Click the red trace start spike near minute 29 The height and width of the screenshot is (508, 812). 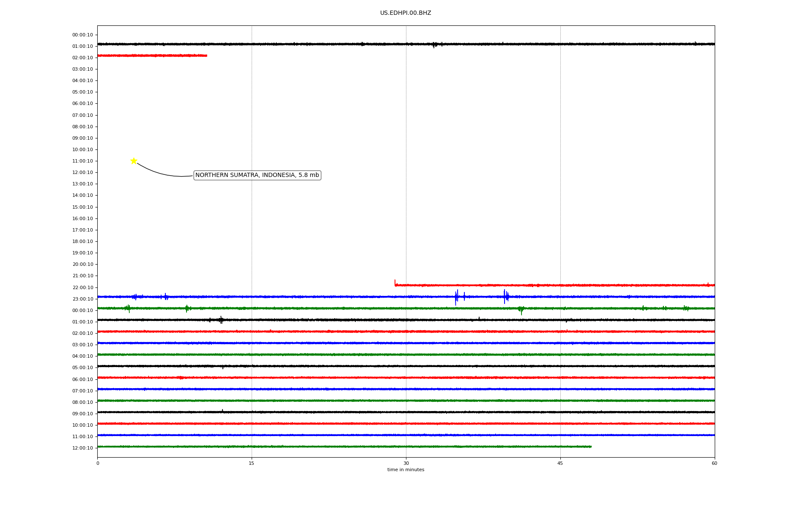[395, 283]
